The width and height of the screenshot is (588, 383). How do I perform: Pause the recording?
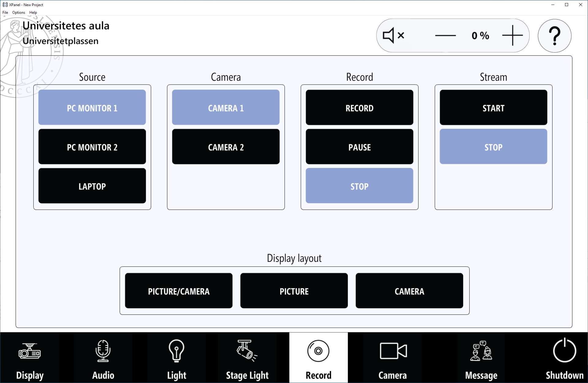pos(360,147)
